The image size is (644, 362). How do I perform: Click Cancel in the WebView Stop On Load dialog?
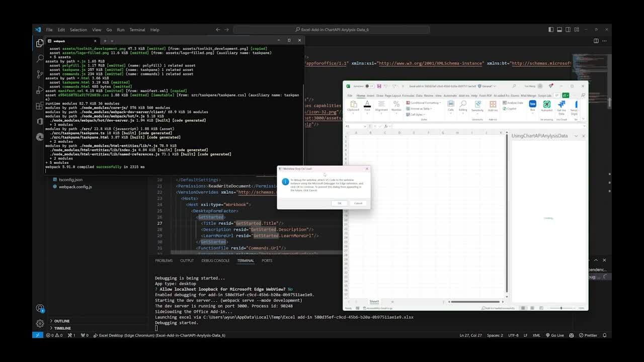358,203
